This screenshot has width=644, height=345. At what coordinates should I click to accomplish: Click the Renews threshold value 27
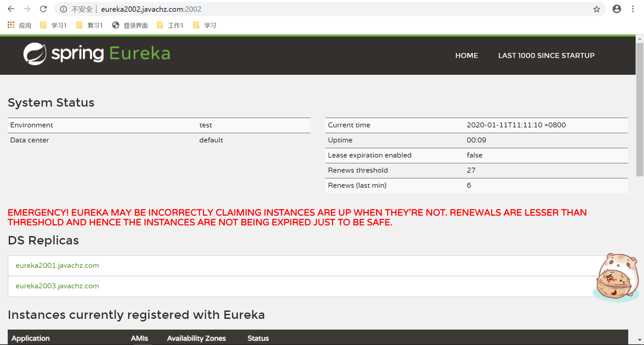[x=471, y=170]
